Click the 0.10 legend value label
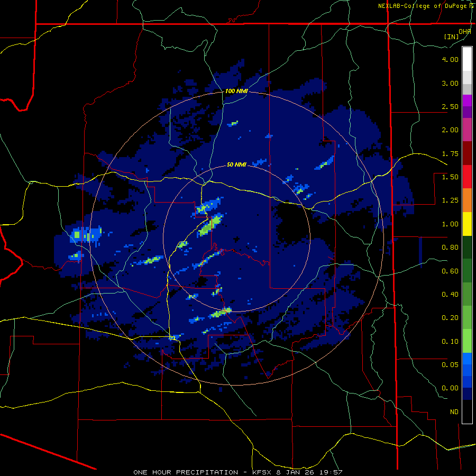 coord(450,342)
